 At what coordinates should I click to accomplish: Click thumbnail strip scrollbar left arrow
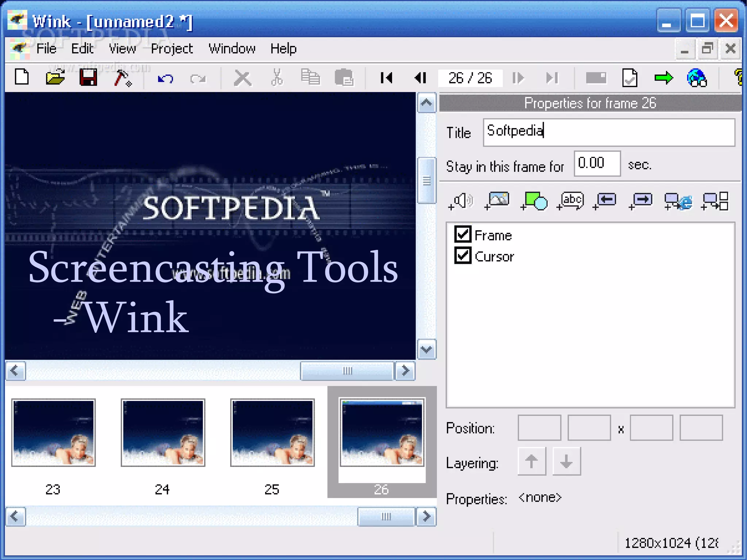(15, 516)
